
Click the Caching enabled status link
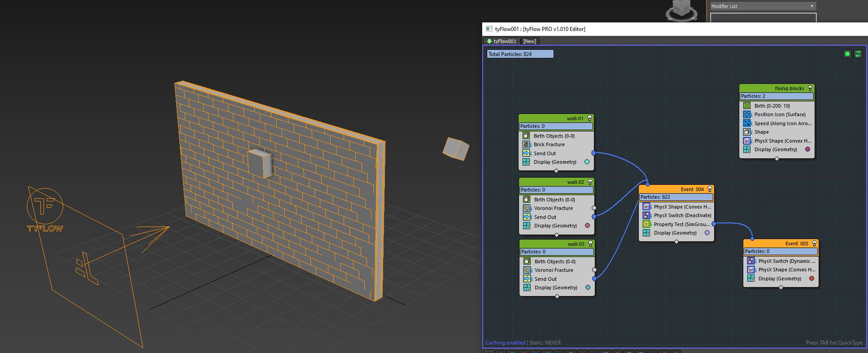coord(505,343)
